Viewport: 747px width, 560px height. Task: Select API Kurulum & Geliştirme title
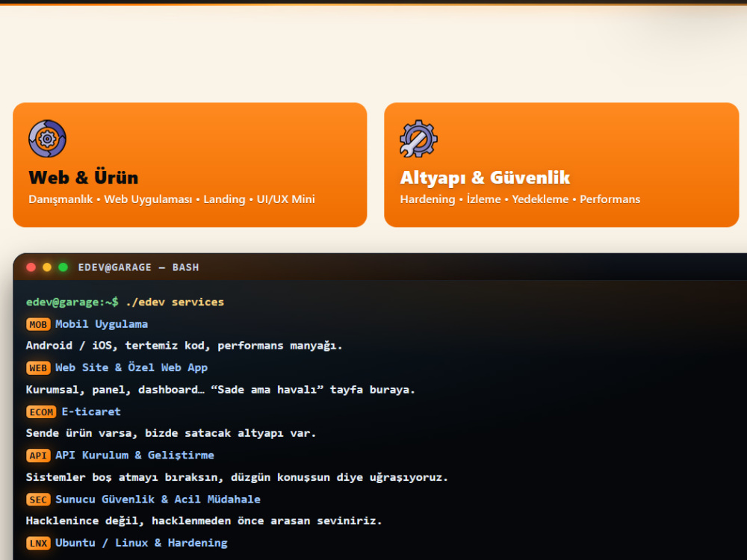tap(134, 455)
